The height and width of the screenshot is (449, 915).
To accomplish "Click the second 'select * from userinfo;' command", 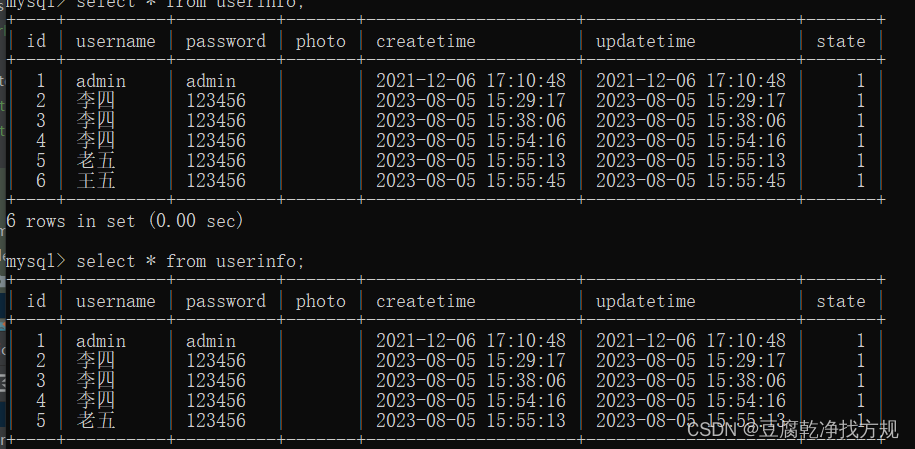I will click(x=190, y=261).
